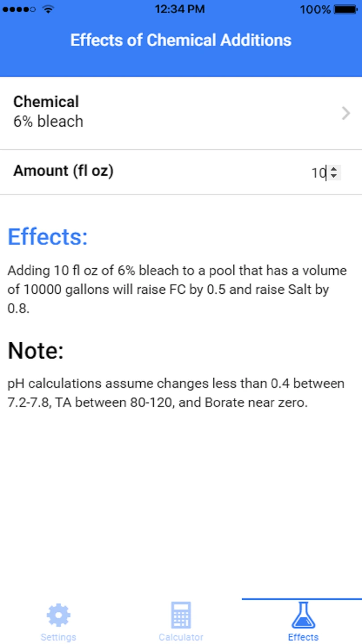The width and height of the screenshot is (362, 644).
Task: Switch to the Settings tab label
Action: pyautogui.click(x=59, y=637)
